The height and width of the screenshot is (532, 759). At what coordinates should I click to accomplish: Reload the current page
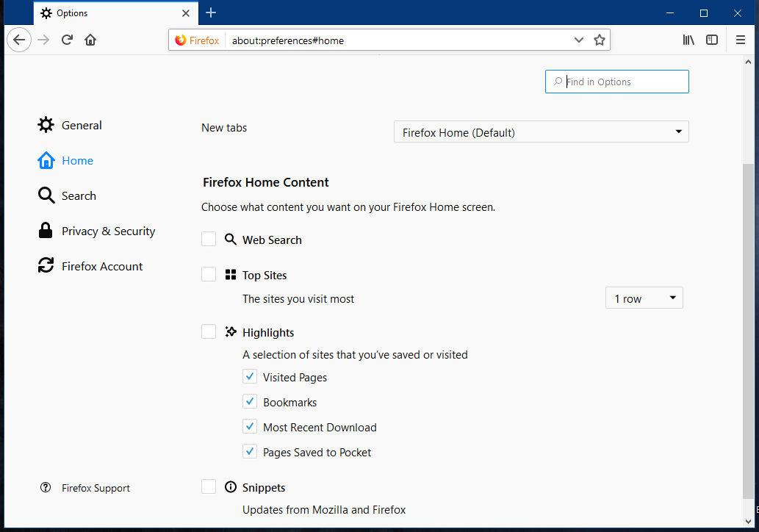click(x=68, y=40)
